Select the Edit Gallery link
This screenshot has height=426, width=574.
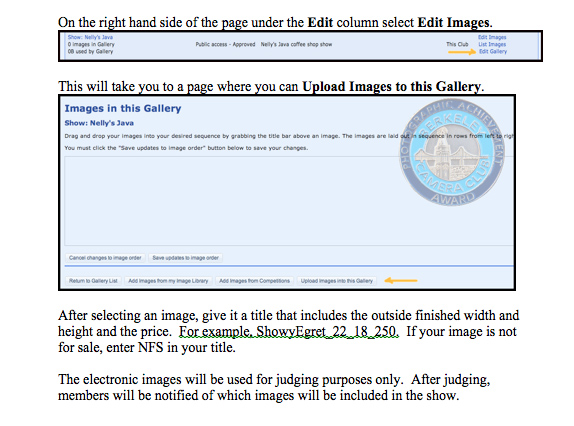click(x=493, y=51)
